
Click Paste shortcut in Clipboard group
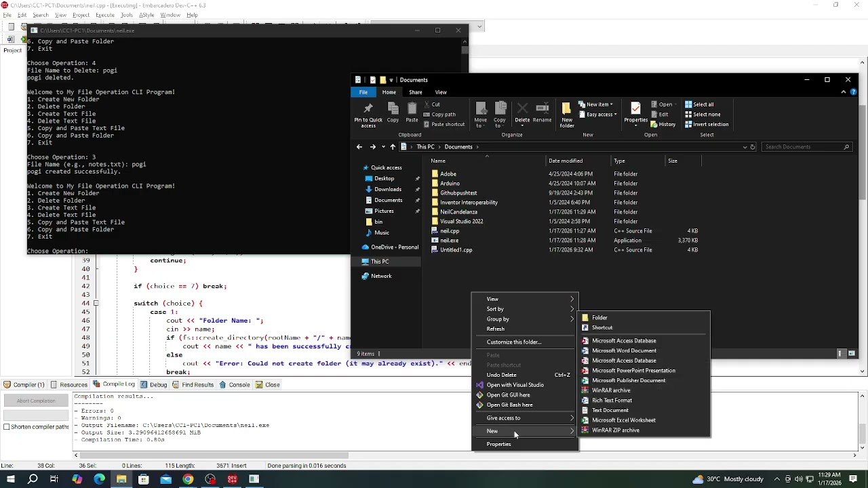point(444,125)
